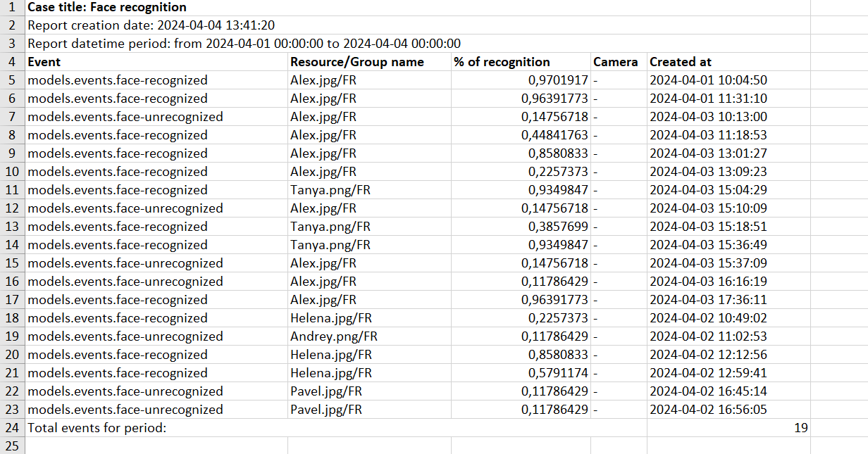Select the '% of recognition' header cell
Viewport: 868px width, 454px height.
(502, 62)
